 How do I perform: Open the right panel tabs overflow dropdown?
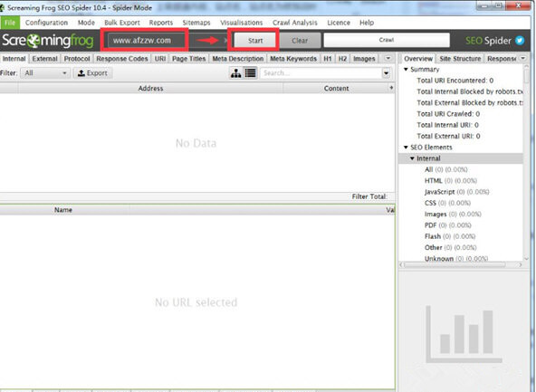523,58
